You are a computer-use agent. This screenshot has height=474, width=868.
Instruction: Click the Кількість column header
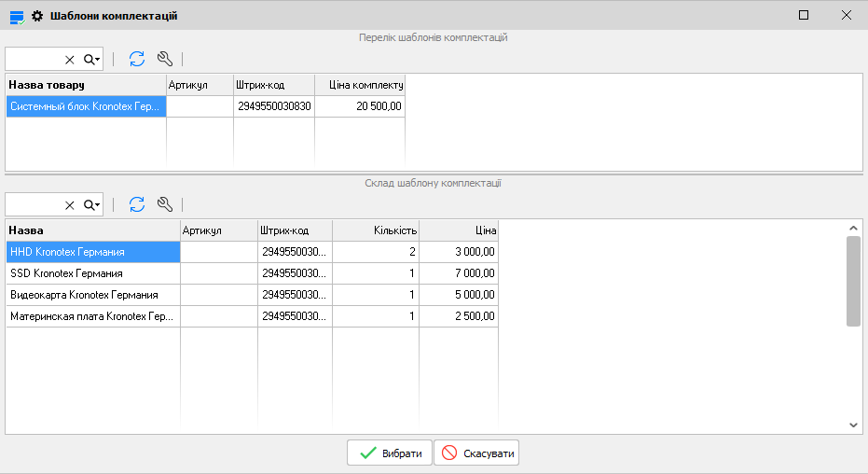click(376, 230)
